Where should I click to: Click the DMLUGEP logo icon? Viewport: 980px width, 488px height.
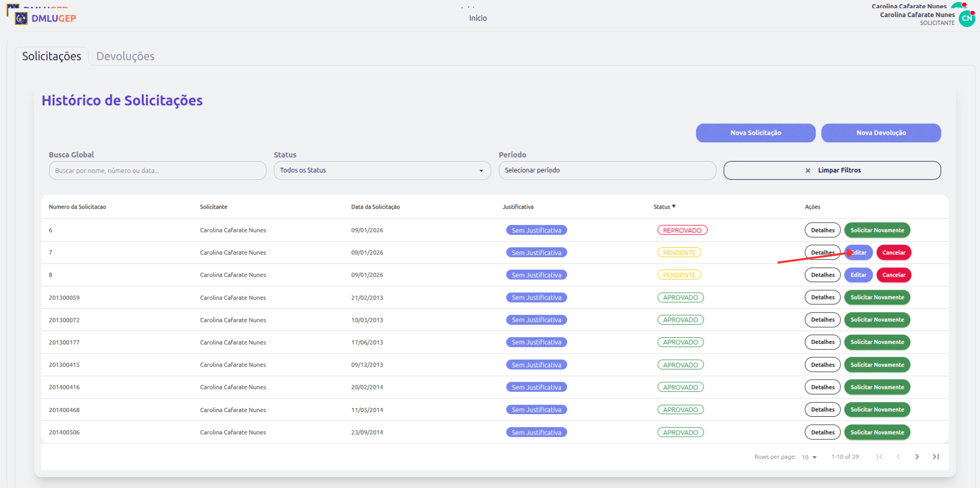click(21, 19)
